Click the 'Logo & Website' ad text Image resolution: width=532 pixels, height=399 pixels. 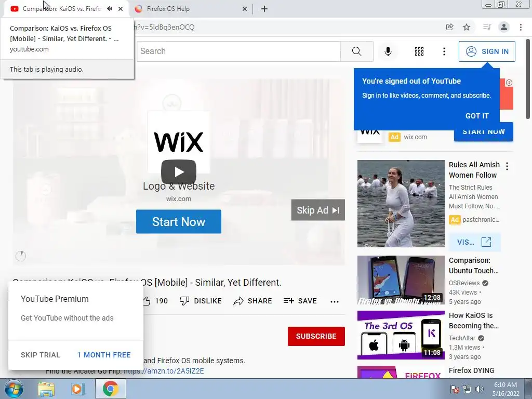point(179,186)
